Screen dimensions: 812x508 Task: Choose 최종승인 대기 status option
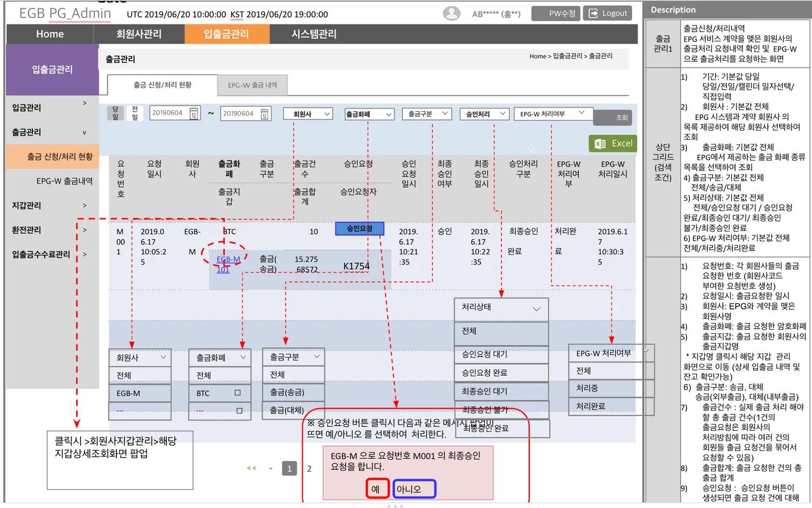pyautogui.click(x=501, y=392)
